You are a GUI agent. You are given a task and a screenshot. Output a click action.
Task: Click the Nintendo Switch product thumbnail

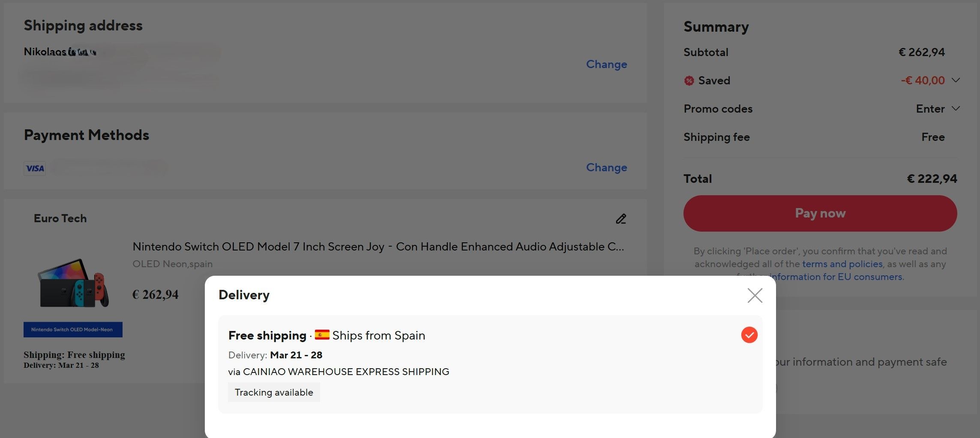[x=73, y=283]
